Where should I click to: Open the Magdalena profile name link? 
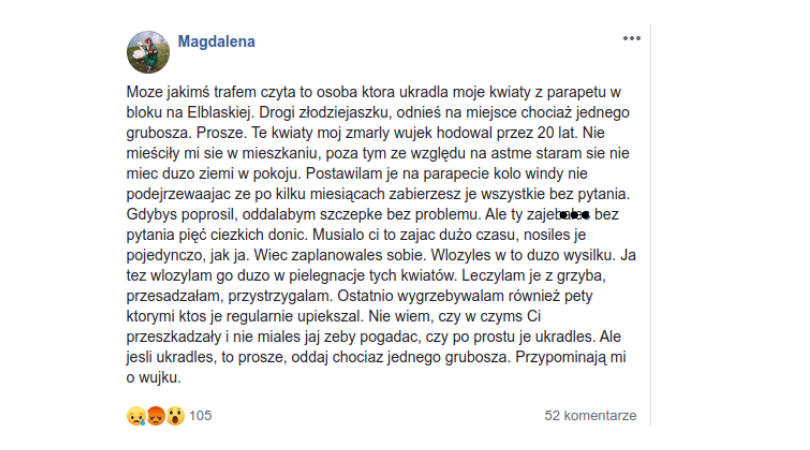pos(216,41)
